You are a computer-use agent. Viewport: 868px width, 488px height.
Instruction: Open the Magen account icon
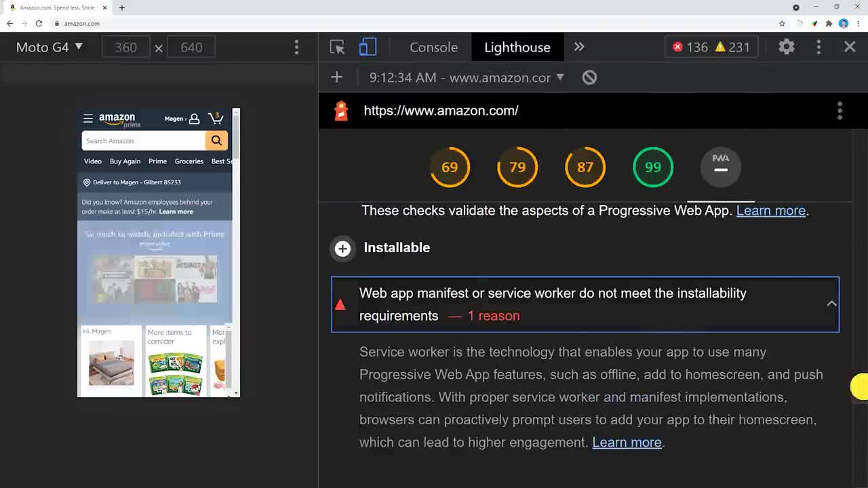[x=194, y=119]
